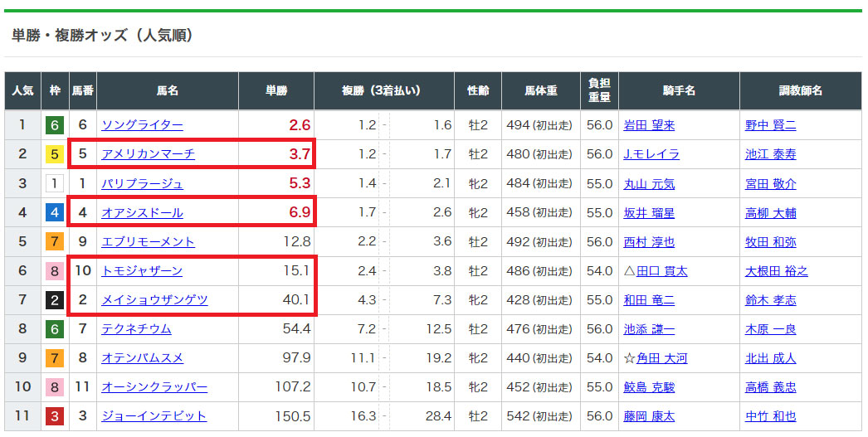Viewport: 868px width, 437px height.
Task: View jockey 藤岡 康太 page
Action: tap(649, 416)
